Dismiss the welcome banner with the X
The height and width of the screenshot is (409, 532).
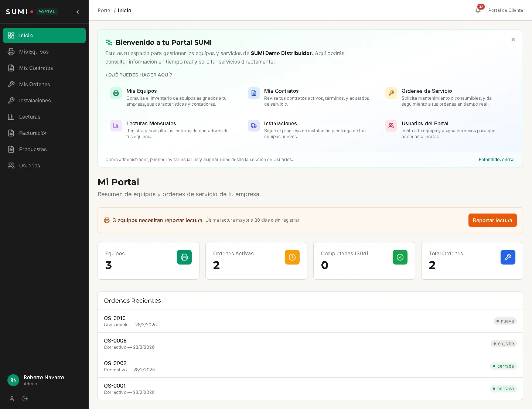513,40
